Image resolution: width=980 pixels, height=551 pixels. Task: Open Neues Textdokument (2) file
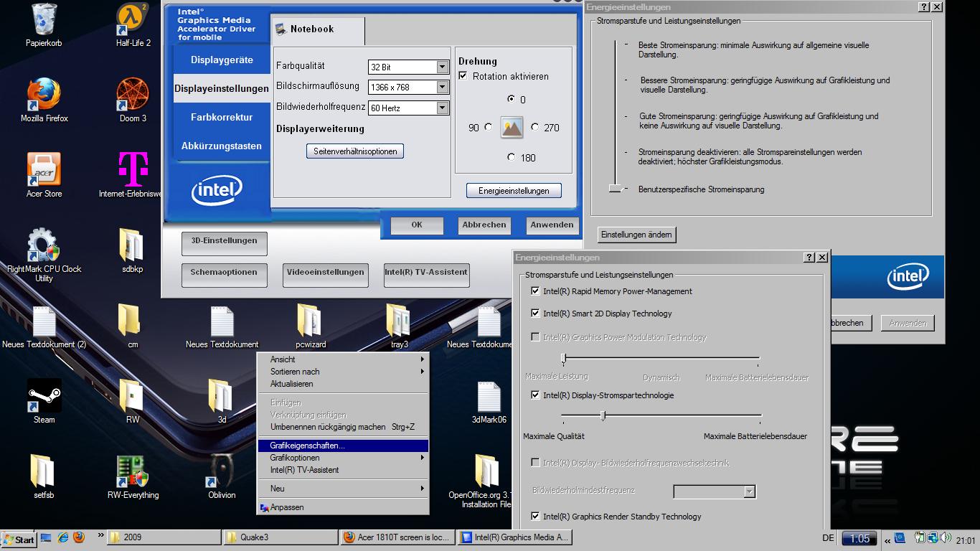click(44, 320)
